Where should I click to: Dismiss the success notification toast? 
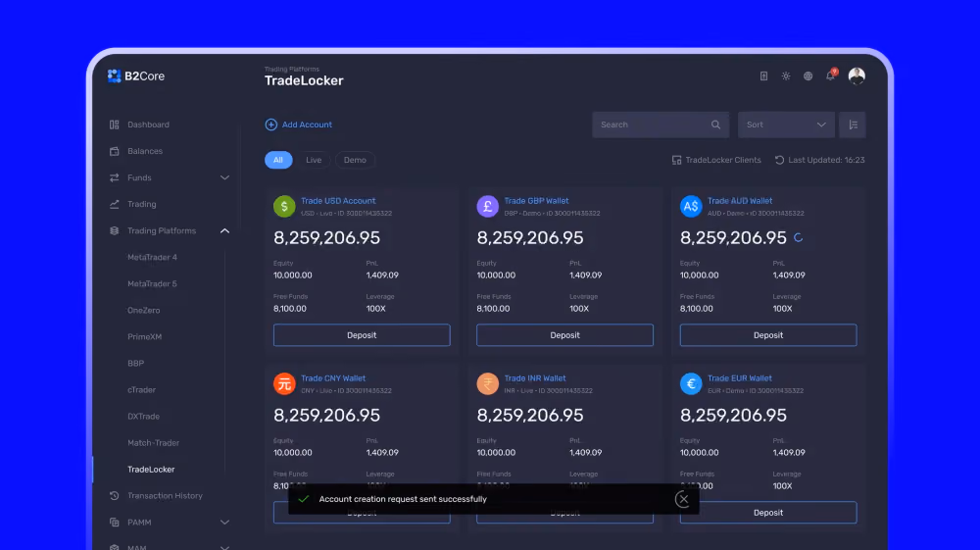682,499
